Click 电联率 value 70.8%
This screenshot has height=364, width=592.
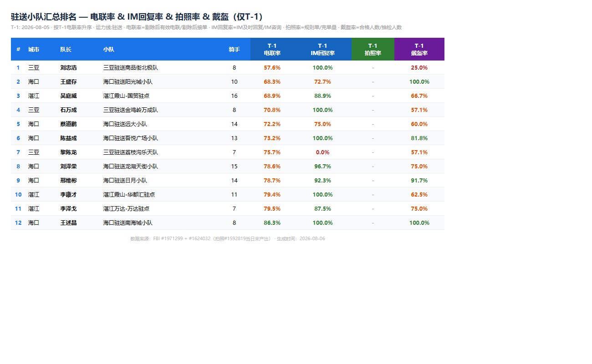click(272, 110)
